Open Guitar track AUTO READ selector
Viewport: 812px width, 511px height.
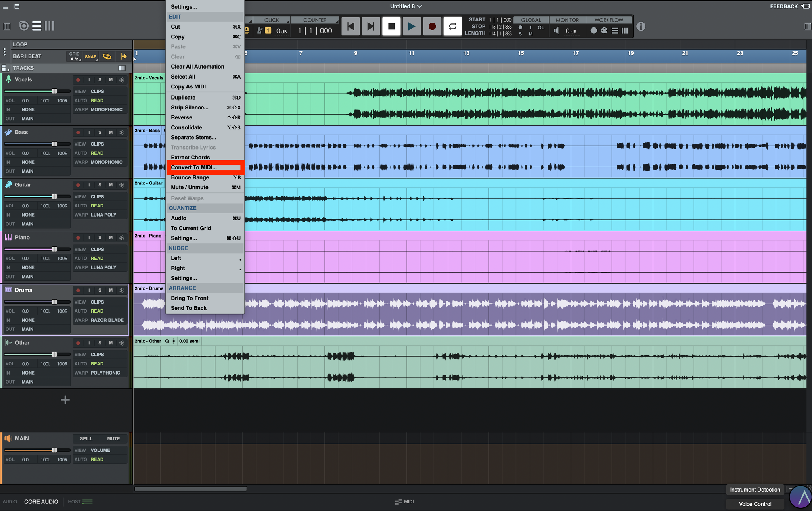[x=97, y=206]
